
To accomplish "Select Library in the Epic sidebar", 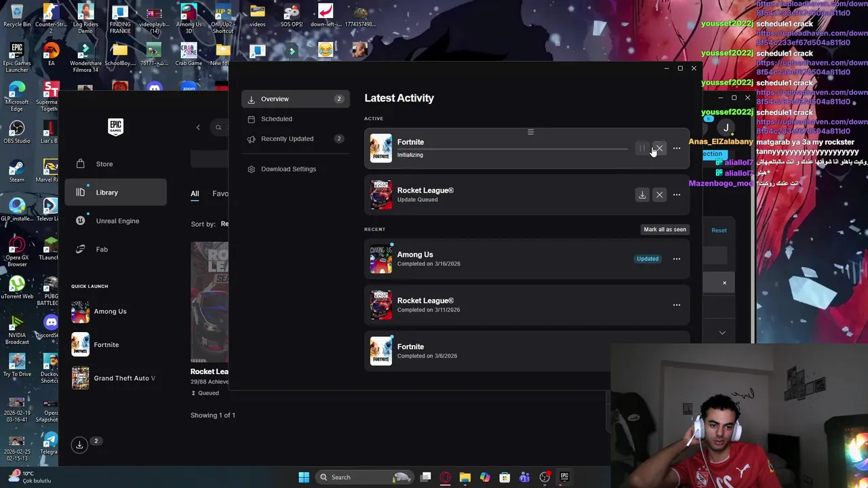I will point(115,192).
